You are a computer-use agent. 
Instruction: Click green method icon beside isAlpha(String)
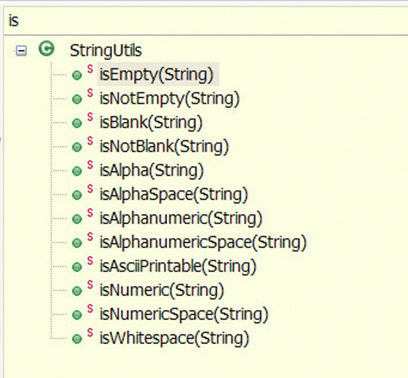point(77,171)
